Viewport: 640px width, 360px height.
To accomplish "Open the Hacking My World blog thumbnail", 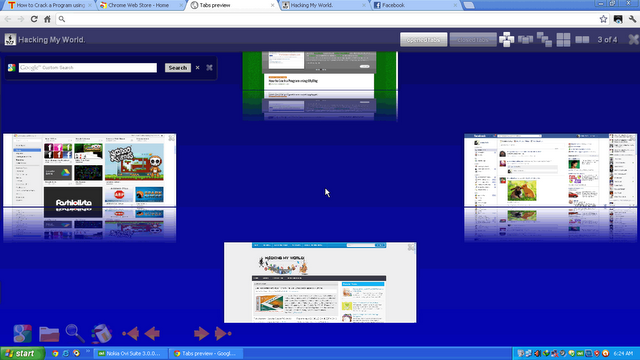I will (x=320, y=282).
